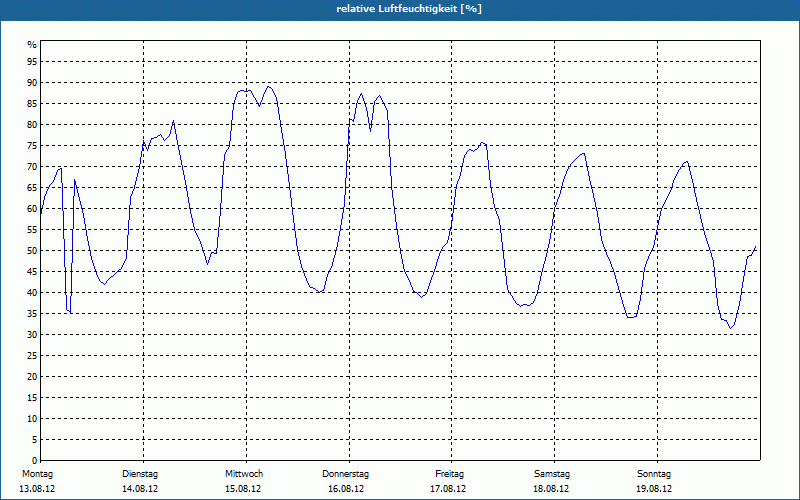This screenshot has height=500, width=800.
Task: Click the date '19.08.12'
Action: (x=654, y=489)
